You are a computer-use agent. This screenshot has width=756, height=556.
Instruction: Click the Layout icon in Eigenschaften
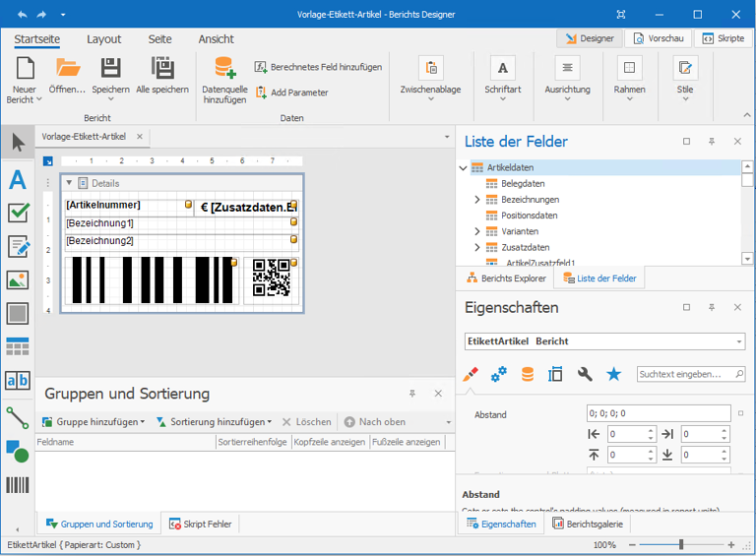555,374
